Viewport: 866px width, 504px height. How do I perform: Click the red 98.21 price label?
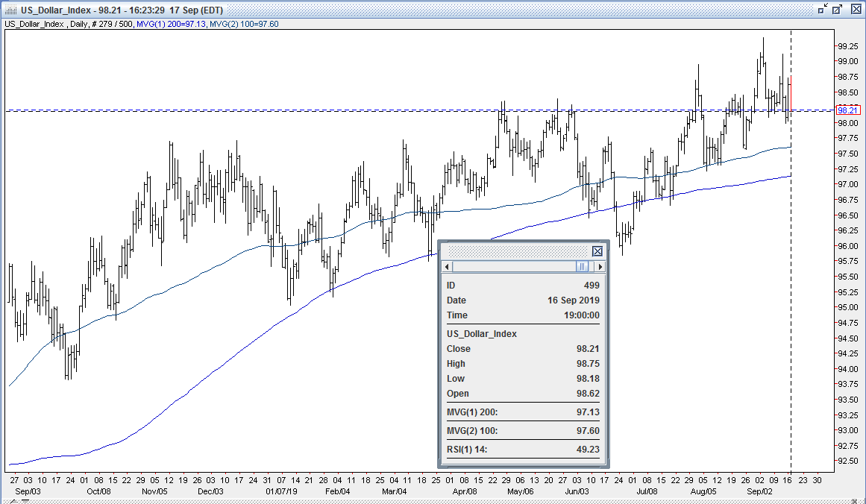[x=848, y=110]
